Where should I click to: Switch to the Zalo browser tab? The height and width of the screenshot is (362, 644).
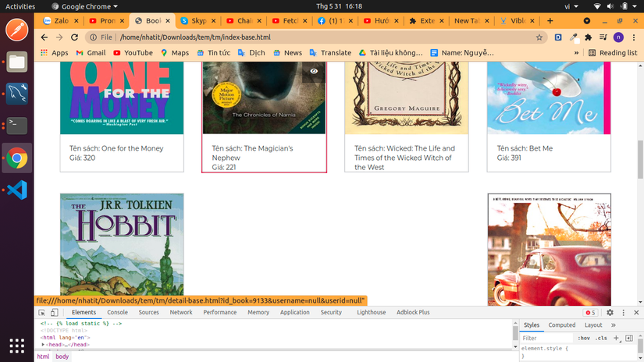click(61, 20)
